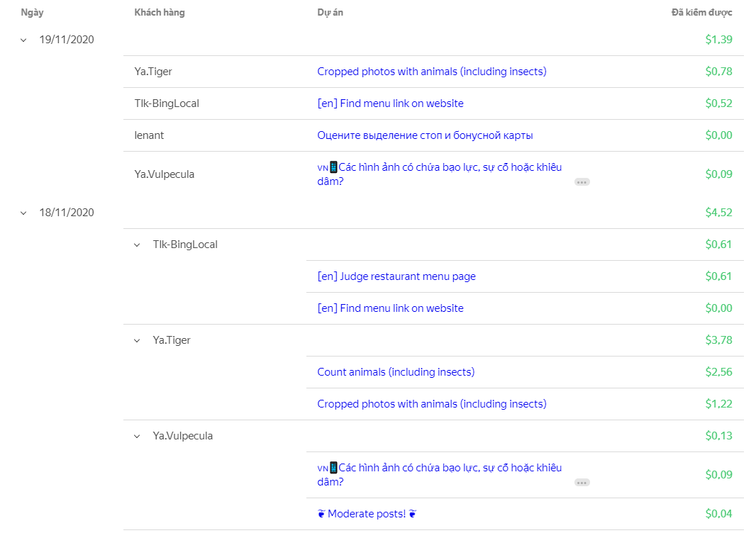Click the Đã kiếm được column header
This screenshot has width=756, height=533.
pos(701,12)
